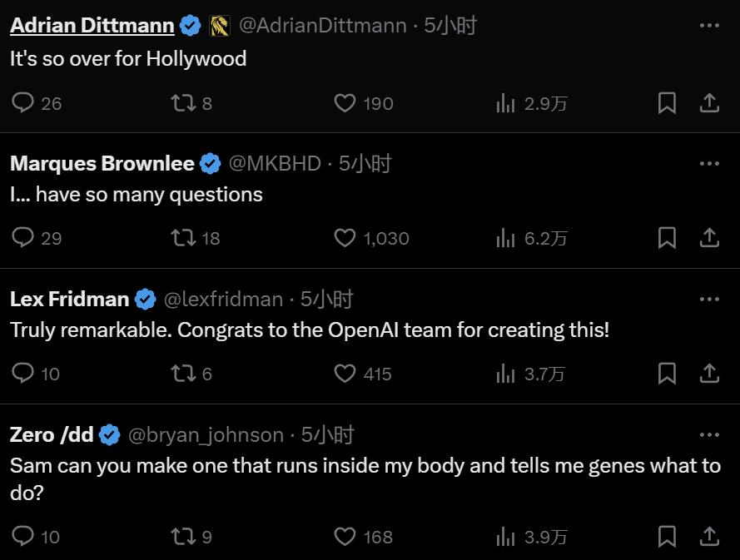Bookmark Adrian Dittmann's tweet

click(x=667, y=102)
